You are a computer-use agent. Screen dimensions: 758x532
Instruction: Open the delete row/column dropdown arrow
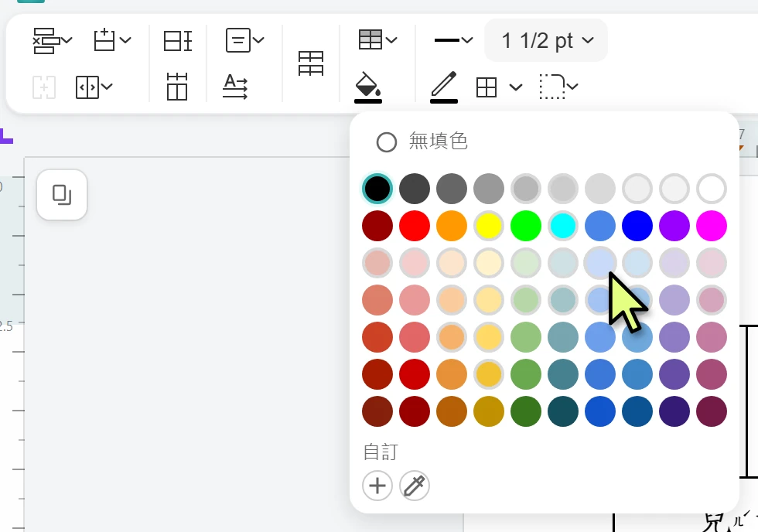[67, 40]
